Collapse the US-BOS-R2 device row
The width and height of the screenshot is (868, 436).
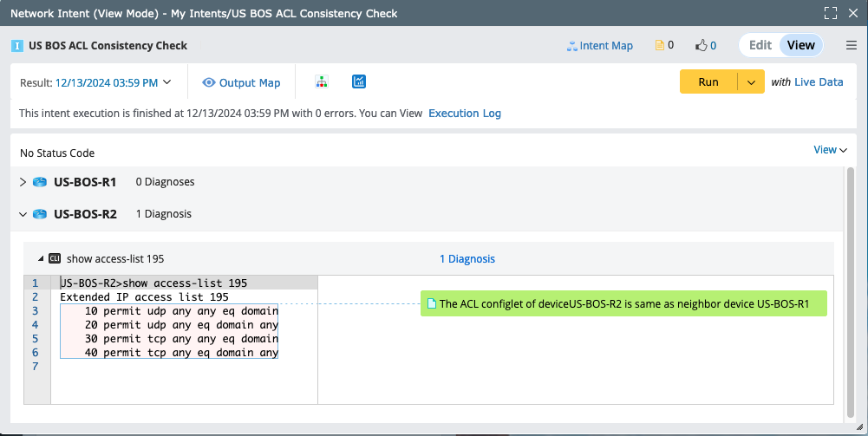(x=23, y=214)
